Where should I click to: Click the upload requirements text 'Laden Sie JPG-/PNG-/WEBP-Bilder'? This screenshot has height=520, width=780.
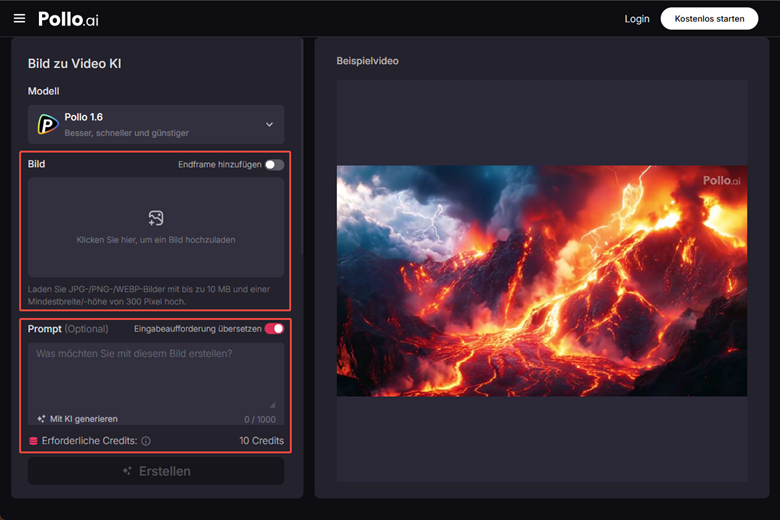tap(149, 295)
